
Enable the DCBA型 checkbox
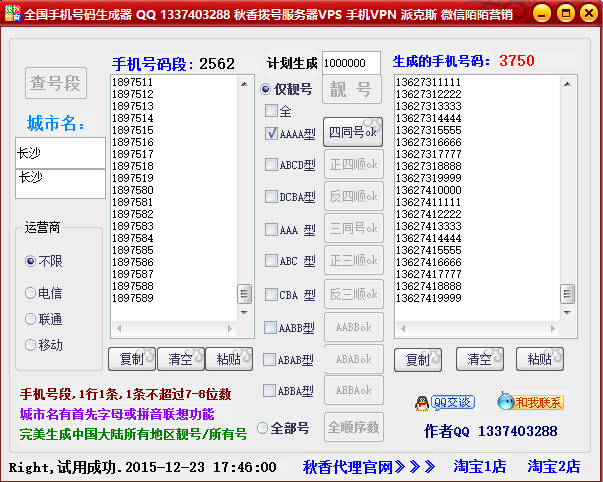pyautogui.click(x=271, y=197)
